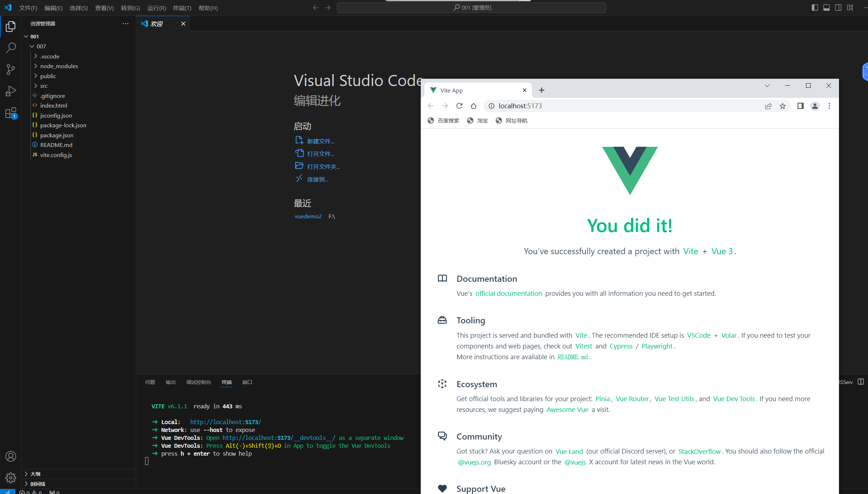Viewport: 868px width, 494px height.
Task: Click browser tab search chevron
Action: [767, 85]
